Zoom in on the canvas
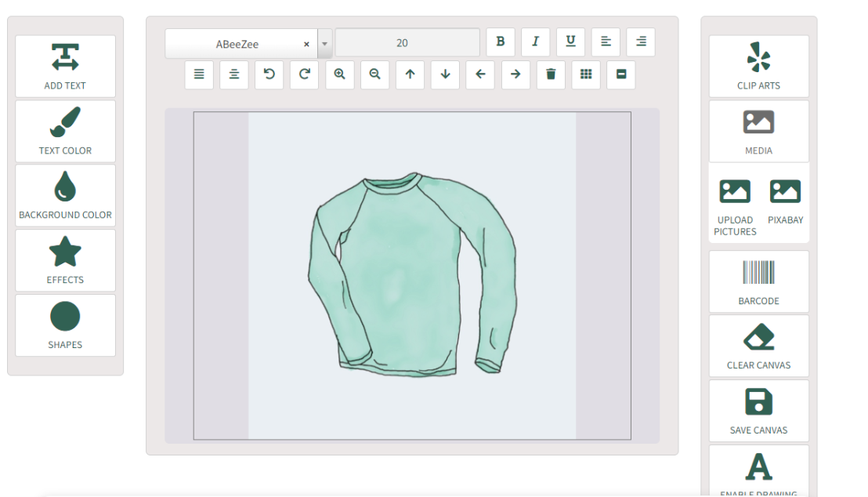Screen dimensions: 868x497 coord(340,74)
